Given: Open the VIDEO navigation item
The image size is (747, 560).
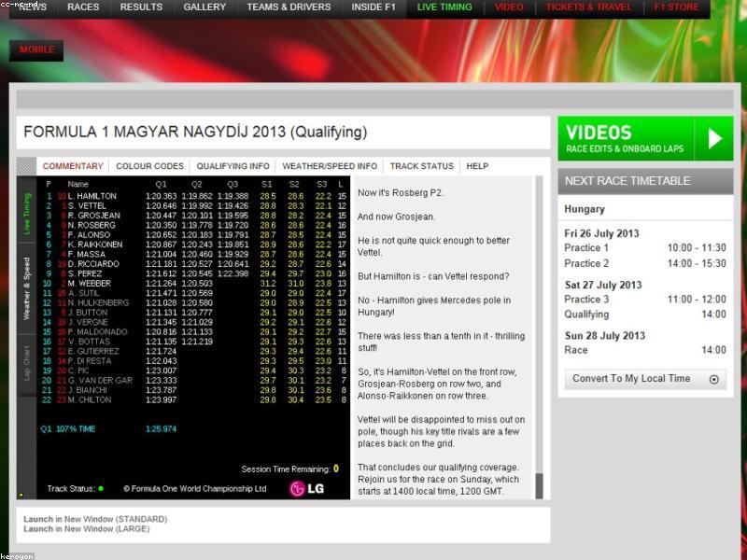Looking at the screenshot, I should click(509, 7).
